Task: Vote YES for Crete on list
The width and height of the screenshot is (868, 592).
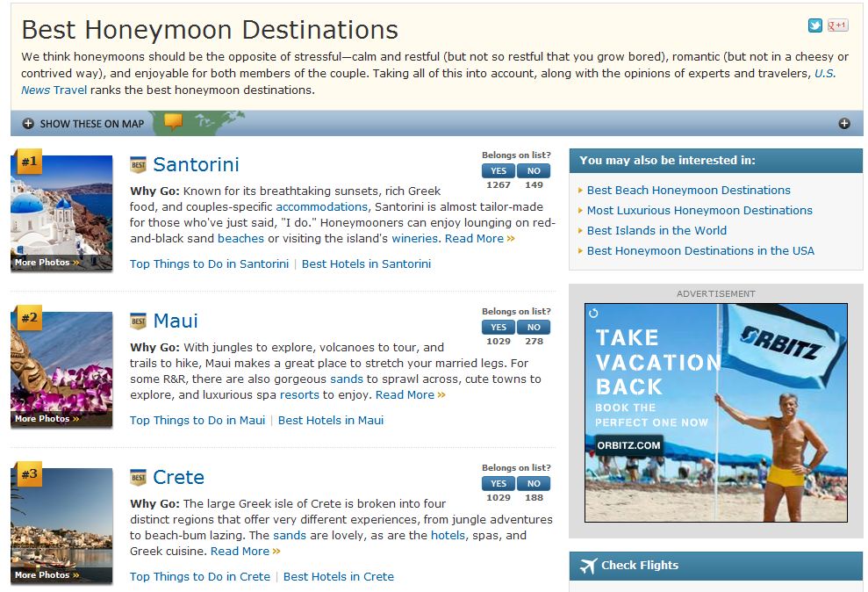Action: tap(499, 484)
